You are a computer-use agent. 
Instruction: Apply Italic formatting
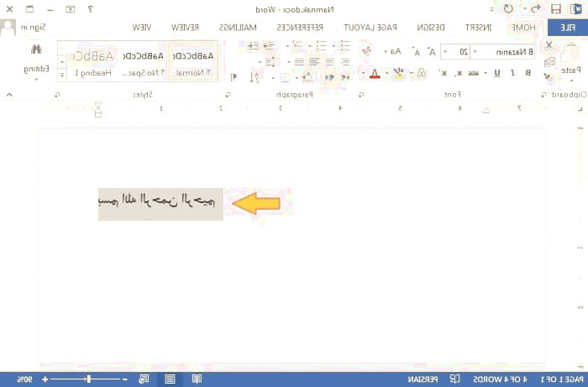coord(512,73)
